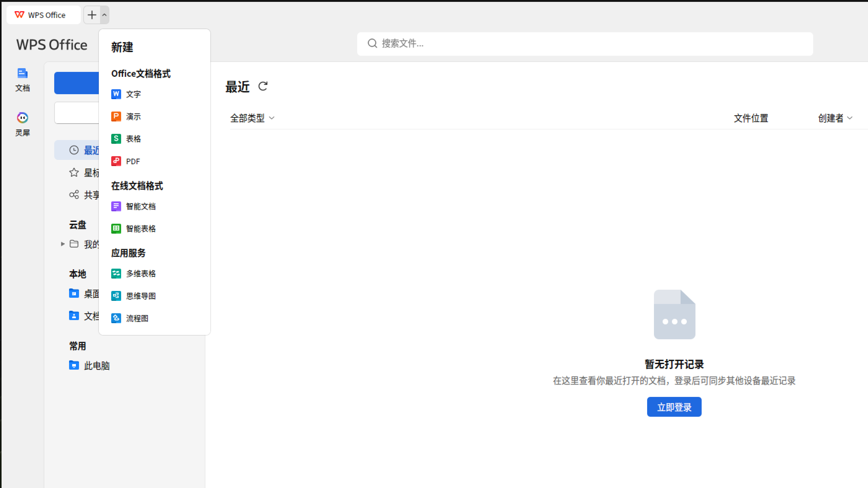
Task: Click the arrow beside the new tab plus
Action: click(x=104, y=15)
